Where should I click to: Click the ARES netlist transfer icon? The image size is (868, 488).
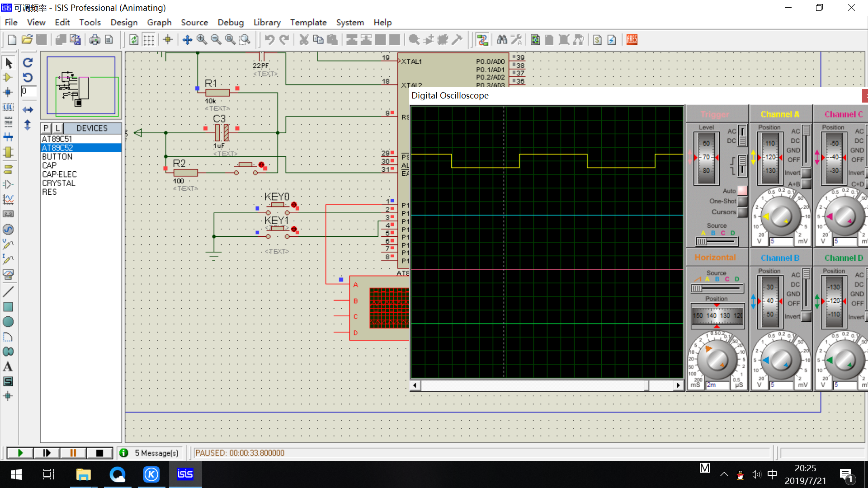click(632, 40)
